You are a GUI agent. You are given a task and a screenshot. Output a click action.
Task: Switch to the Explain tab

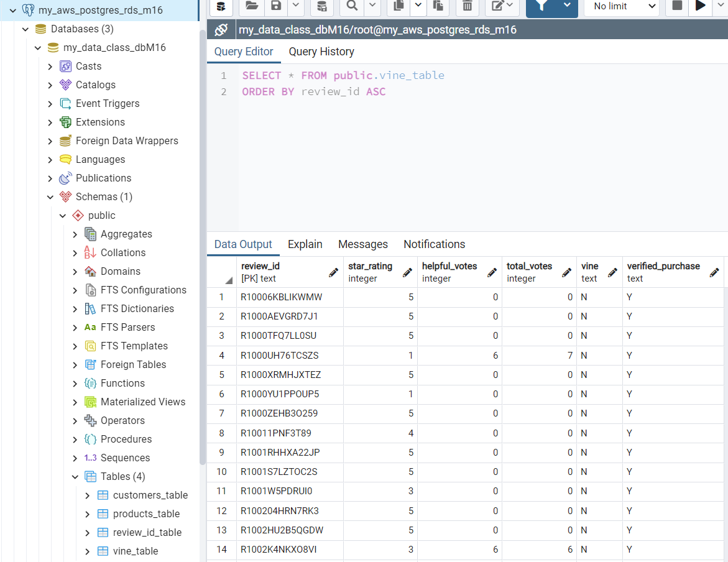(305, 244)
